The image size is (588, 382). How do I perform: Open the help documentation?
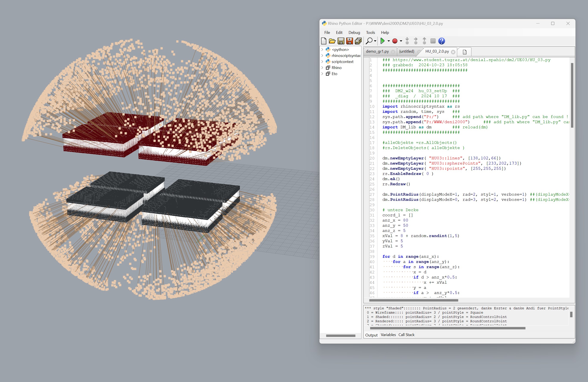[441, 41]
